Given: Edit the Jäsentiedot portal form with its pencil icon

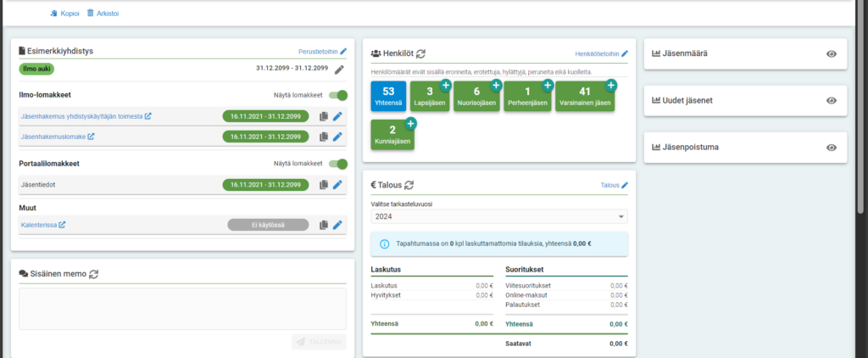Looking at the screenshot, I should [337, 185].
